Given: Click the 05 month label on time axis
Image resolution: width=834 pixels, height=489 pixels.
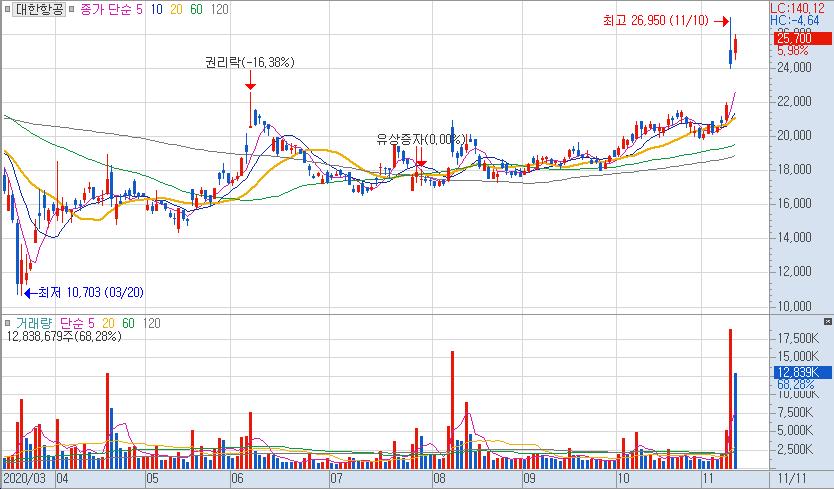Looking at the screenshot, I should (x=152, y=478).
